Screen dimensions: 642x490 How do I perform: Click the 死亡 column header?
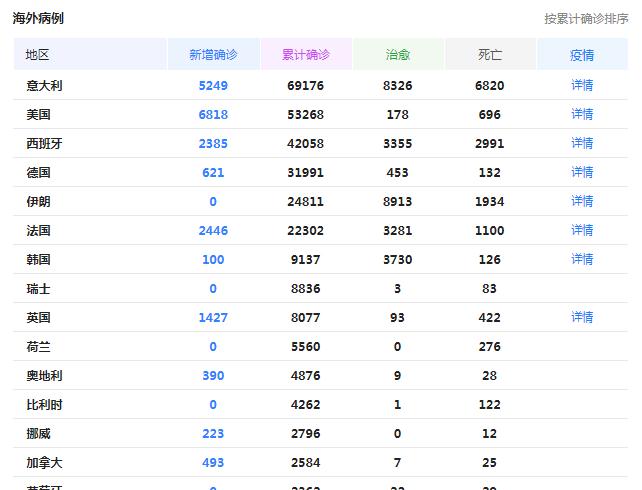tap(490, 54)
